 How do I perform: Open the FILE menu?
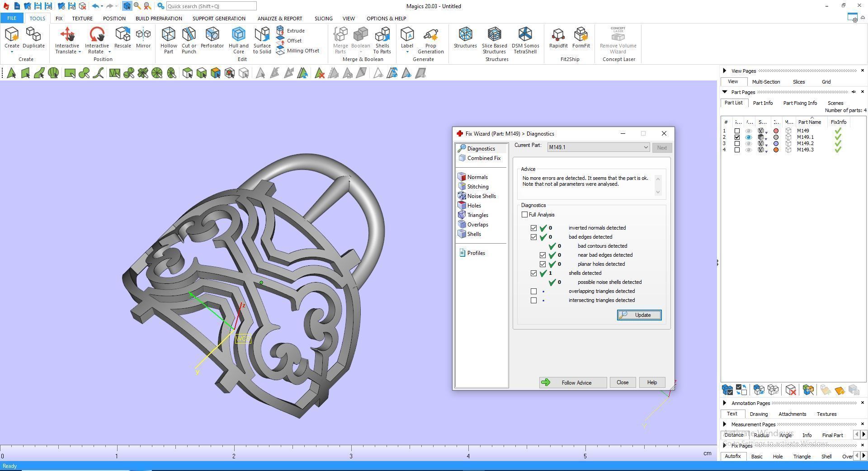[x=12, y=19]
